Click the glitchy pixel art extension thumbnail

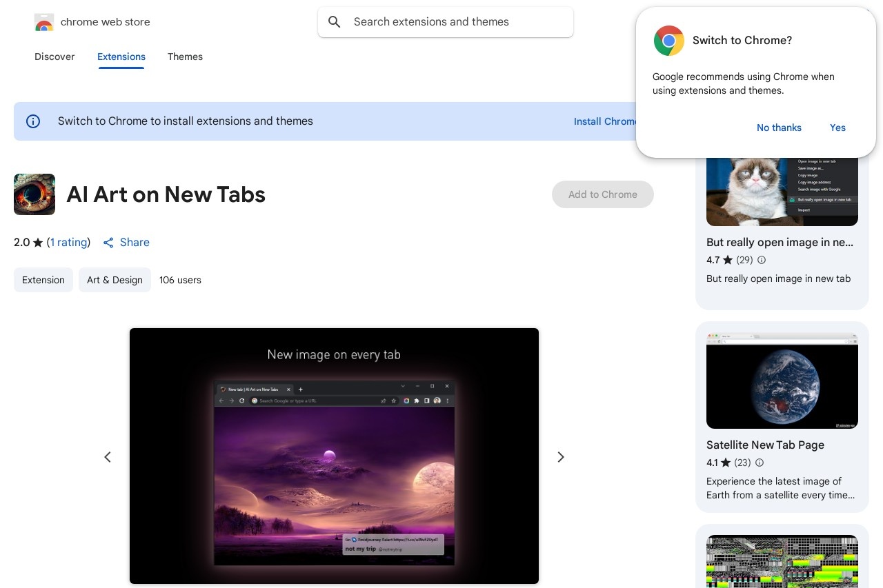(x=782, y=561)
